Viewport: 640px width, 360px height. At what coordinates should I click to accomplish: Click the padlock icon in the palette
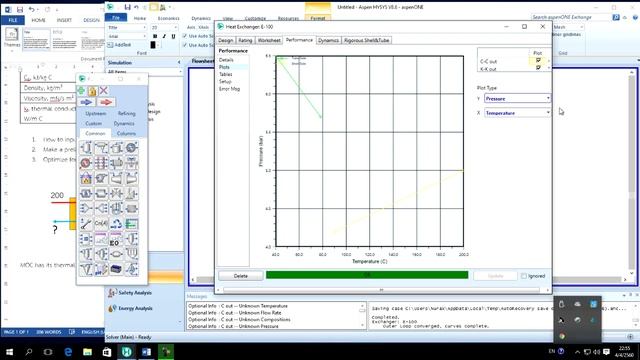(92, 91)
